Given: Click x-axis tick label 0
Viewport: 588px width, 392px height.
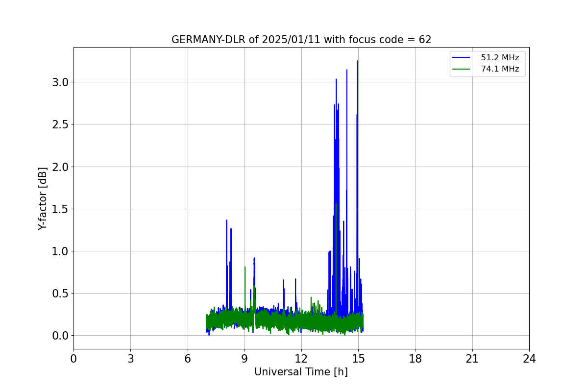Looking at the screenshot, I should tap(73, 359).
